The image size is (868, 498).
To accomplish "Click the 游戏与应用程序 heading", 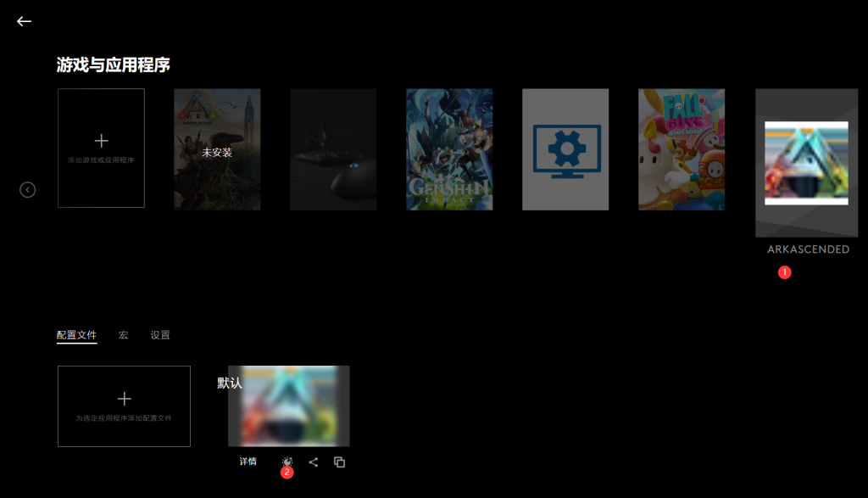I will 113,64.
